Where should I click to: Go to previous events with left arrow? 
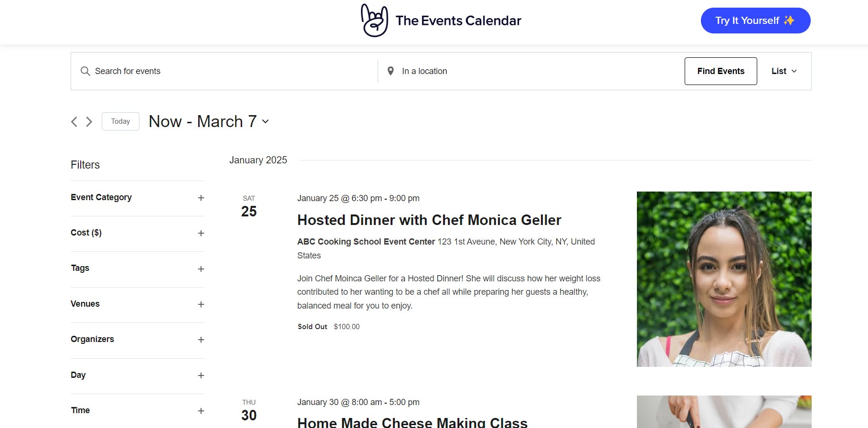coord(74,122)
